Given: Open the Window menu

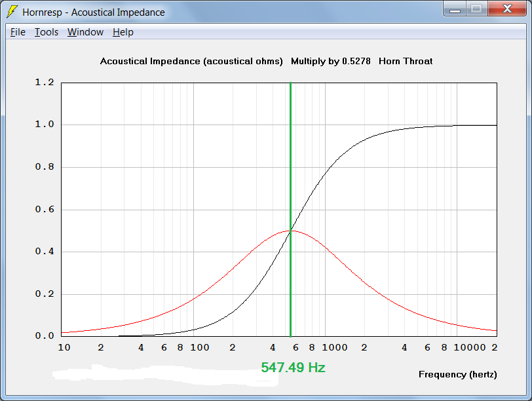Looking at the screenshot, I should (85, 32).
